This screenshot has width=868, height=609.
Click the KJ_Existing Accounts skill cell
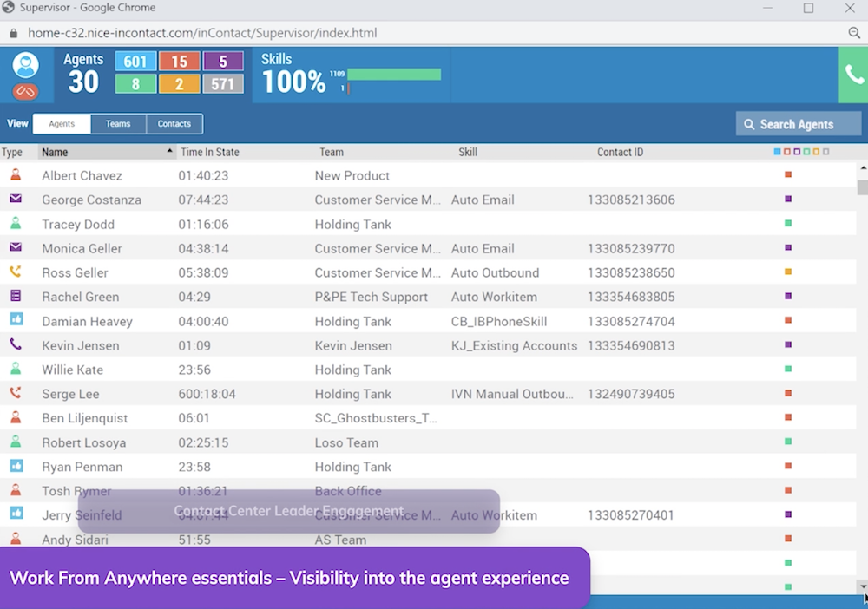pos(514,346)
